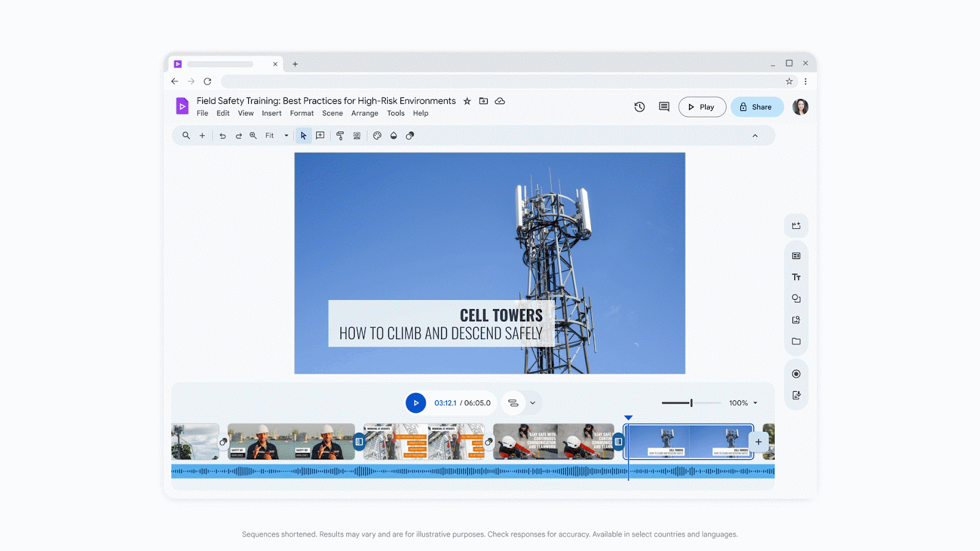Open the theme palette icon
Screen dimensions: 980x551
[x=377, y=136]
